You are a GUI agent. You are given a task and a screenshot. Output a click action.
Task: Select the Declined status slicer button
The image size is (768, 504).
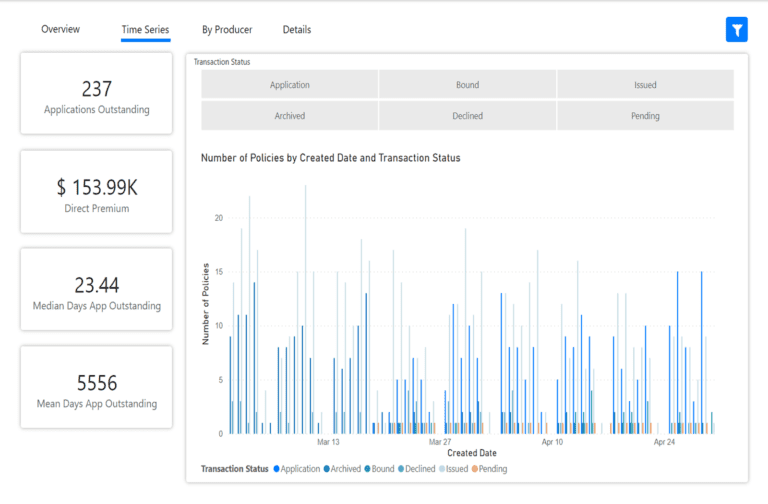click(467, 116)
